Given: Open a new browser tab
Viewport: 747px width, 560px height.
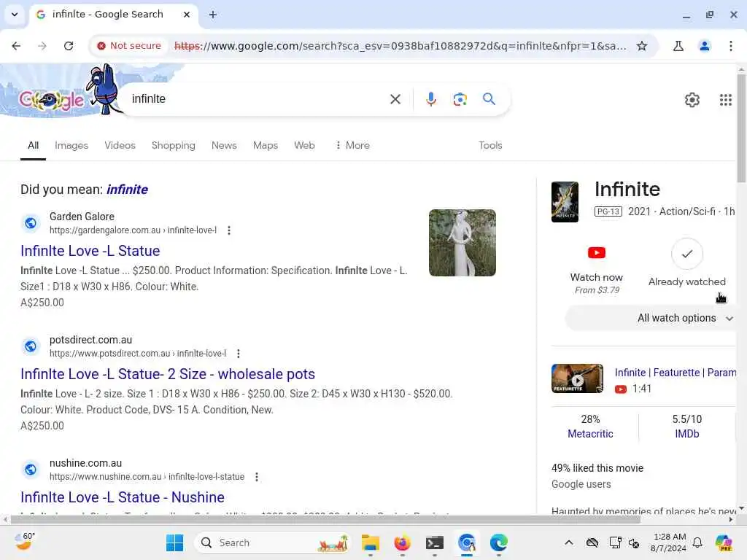Looking at the screenshot, I should 213,15.
